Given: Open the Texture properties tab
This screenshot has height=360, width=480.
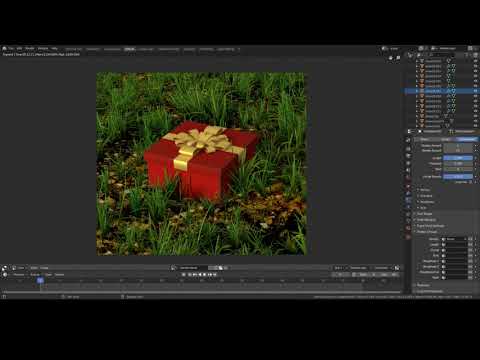Looking at the screenshot, I should point(408,237).
